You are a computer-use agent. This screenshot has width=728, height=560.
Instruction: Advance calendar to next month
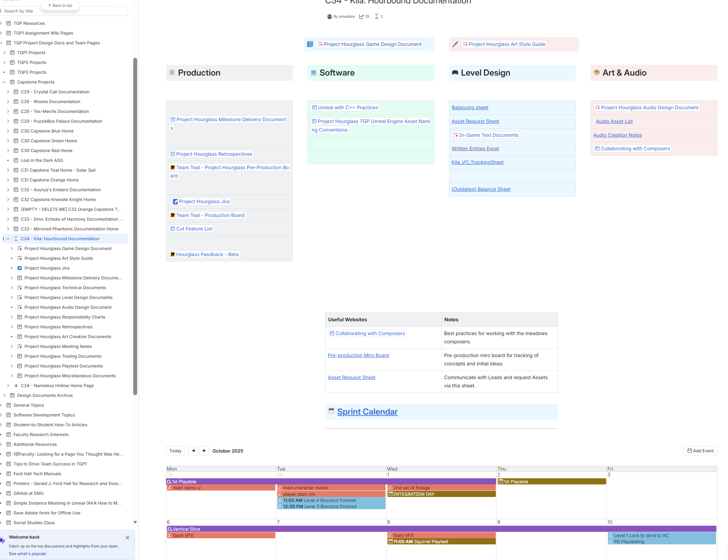[x=204, y=451]
